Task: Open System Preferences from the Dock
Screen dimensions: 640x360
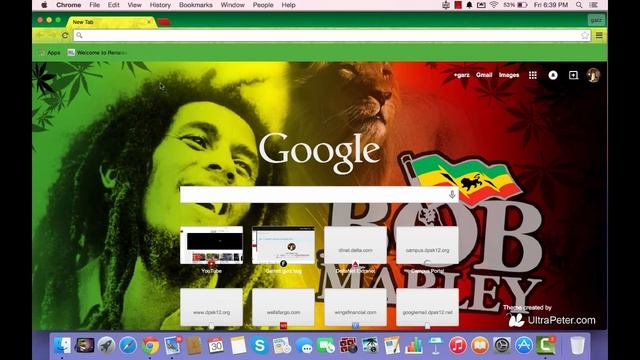Action: [502, 345]
